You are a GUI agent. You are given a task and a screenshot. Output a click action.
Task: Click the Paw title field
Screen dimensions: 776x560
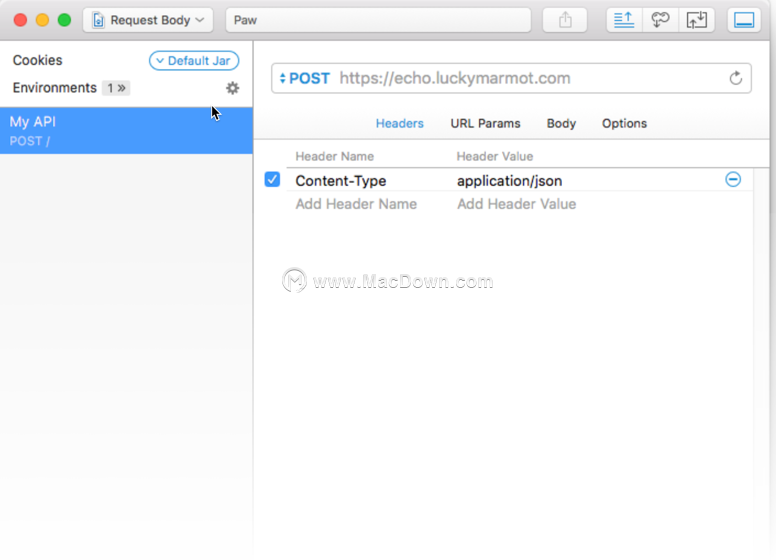(x=378, y=20)
